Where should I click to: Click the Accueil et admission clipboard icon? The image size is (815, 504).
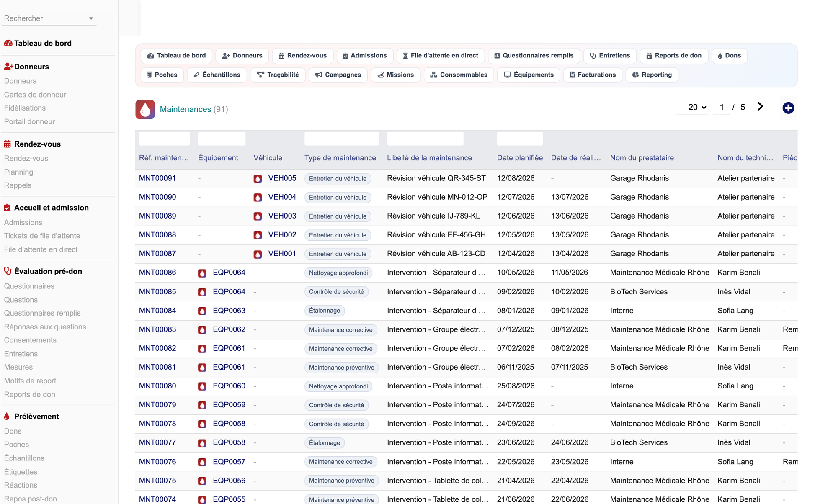click(x=7, y=208)
